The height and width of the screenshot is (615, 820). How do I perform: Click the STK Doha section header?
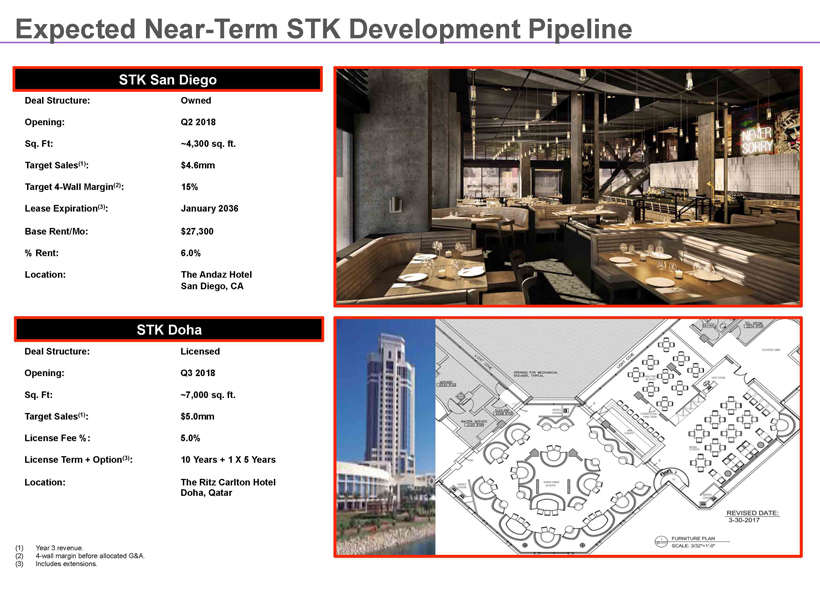click(x=167, y=330)
